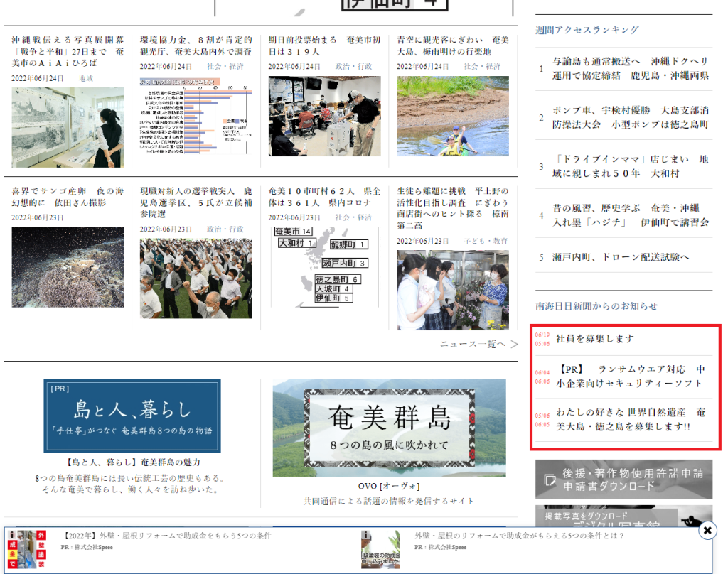Open the 現職対新人の選挙戦突入 headline
728x574 pixels.
click(196, 202)
